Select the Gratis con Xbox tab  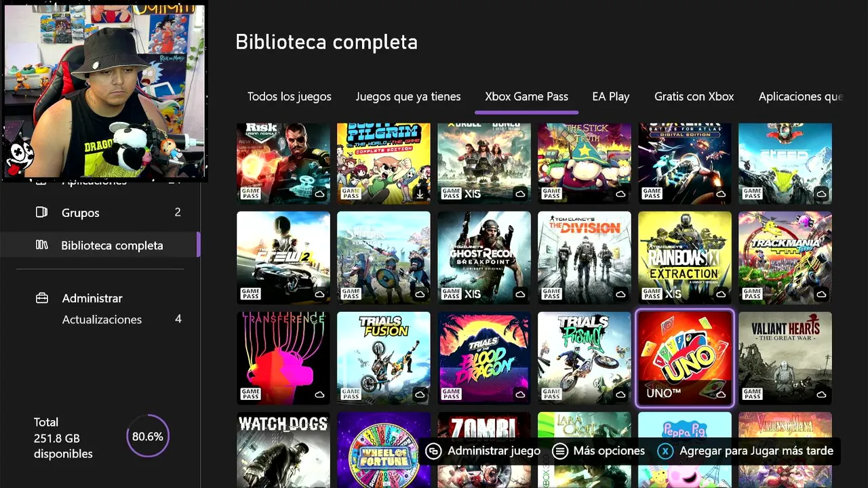[x=694, y=97]
